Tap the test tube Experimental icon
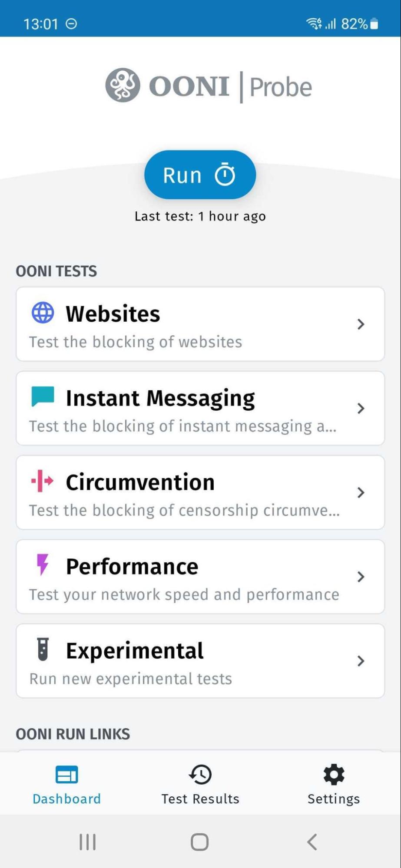This screenshot has height=868, width=401. click(x=43, y=649)
